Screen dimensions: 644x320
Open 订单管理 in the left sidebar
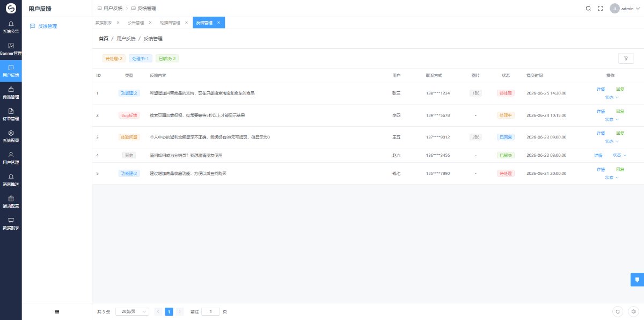(11, 114)
